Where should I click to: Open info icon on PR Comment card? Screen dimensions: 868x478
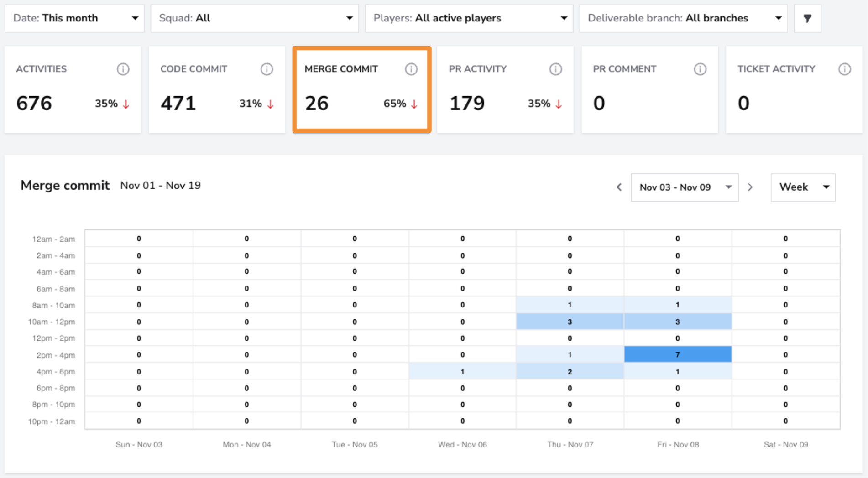(x=700, y=69)
